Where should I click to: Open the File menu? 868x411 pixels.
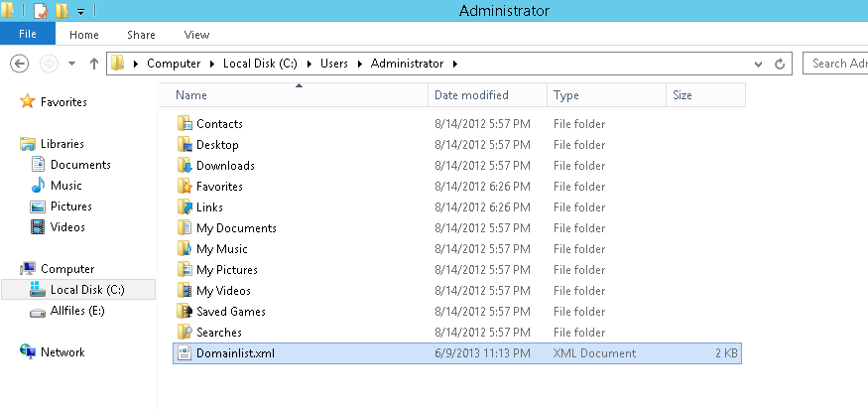28,34
